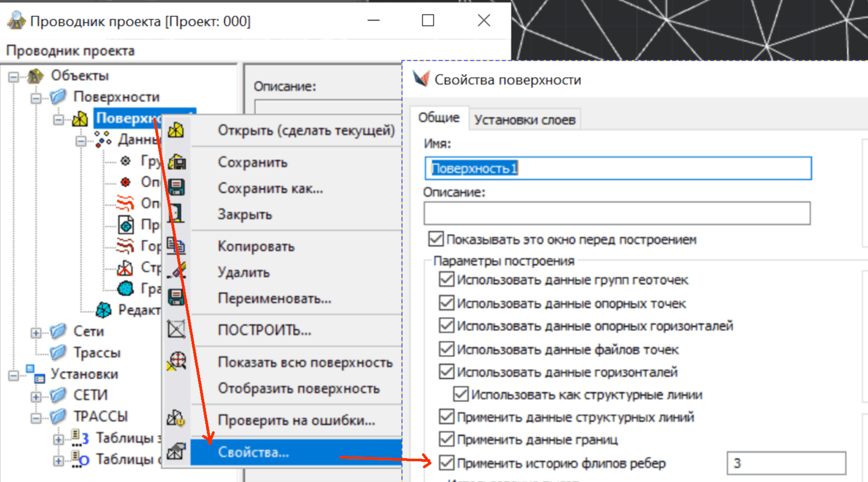
Task: Collapse the ТРАССЫ settings node
Action: [x=36, y=418]
